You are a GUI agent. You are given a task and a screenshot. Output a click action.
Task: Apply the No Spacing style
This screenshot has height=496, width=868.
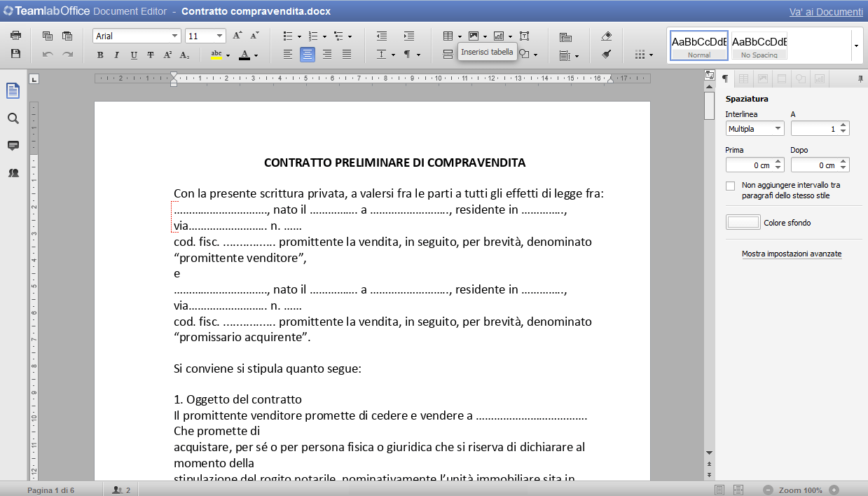pyautogui.click(x=759, y=46)
